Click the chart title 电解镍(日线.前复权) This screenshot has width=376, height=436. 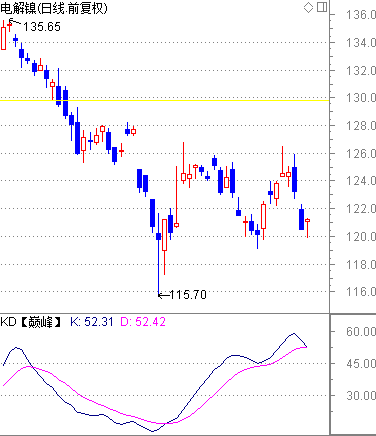(54, 8)
